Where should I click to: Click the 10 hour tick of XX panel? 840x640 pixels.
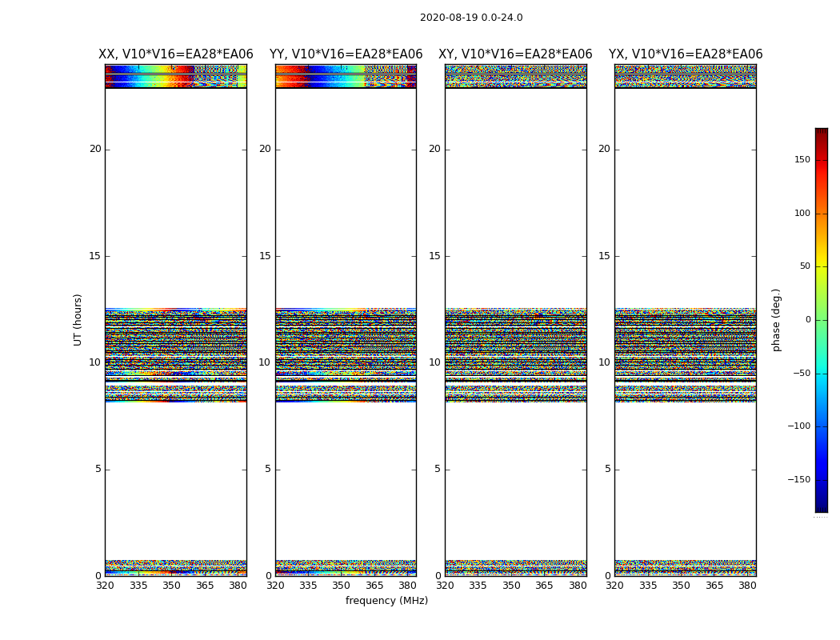(95, 362)
